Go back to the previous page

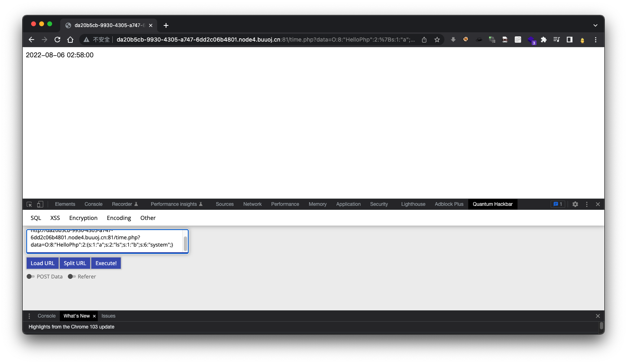click(x=32, y=40)
